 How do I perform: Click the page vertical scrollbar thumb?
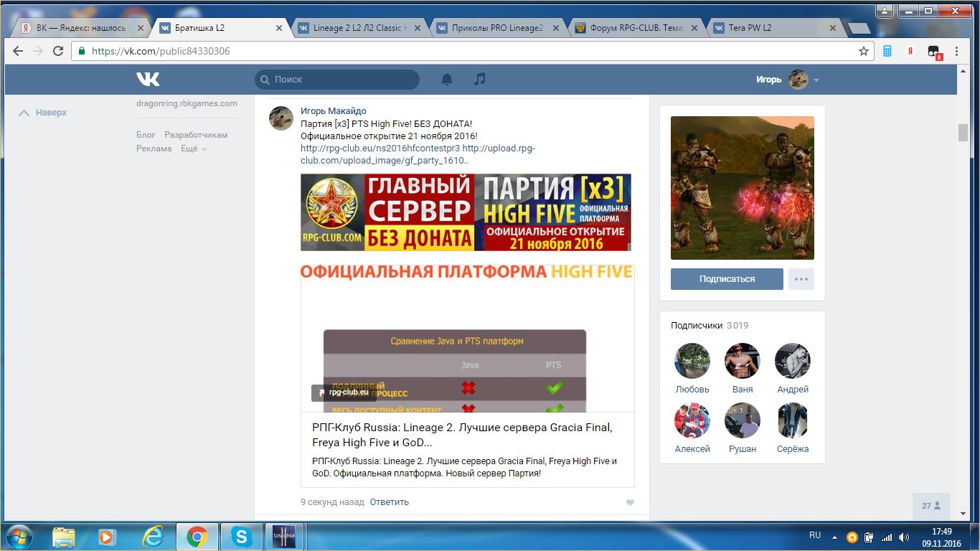tap(963, 133)
